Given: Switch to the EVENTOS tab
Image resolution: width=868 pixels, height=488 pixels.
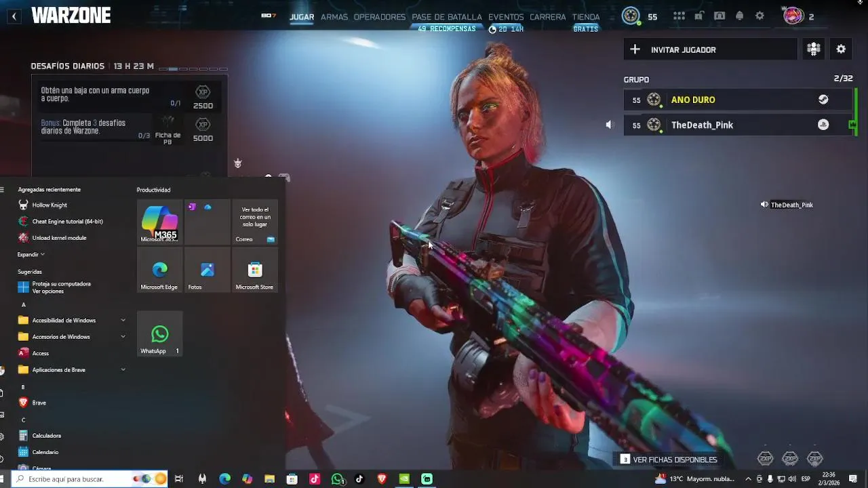Looking at the screenshot, I should pyautogui.click(x=506, y=17).
